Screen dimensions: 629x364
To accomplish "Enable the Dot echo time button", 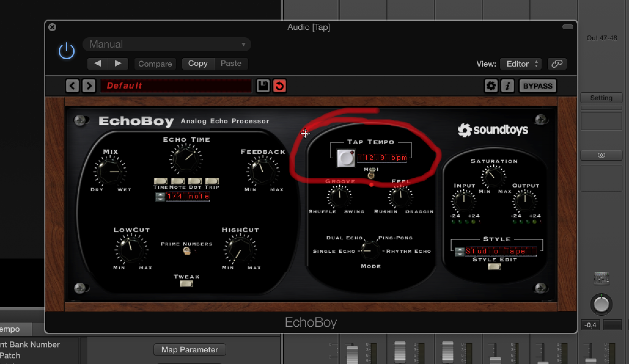I will click(x=195, y=181).
